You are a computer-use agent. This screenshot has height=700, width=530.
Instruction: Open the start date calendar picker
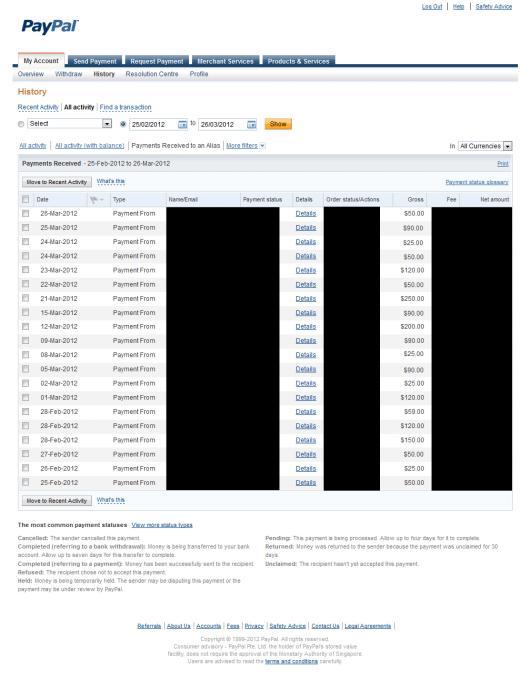point(182,125)
